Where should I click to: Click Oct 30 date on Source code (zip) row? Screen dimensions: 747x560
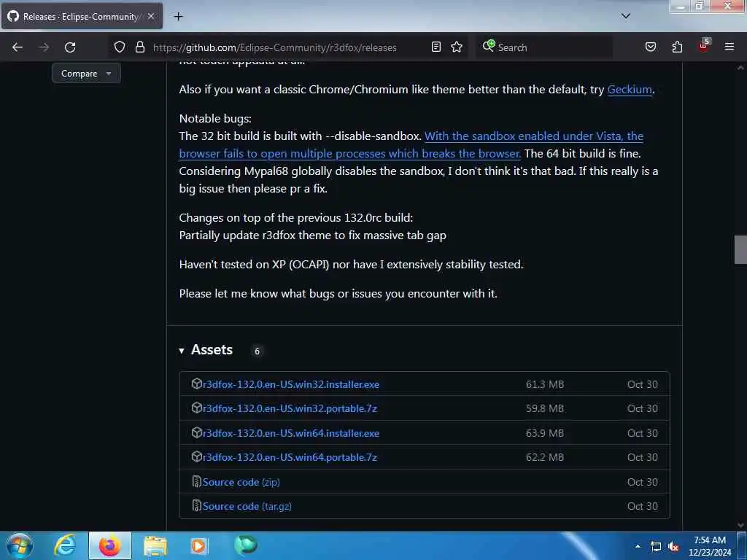(643, 482)
